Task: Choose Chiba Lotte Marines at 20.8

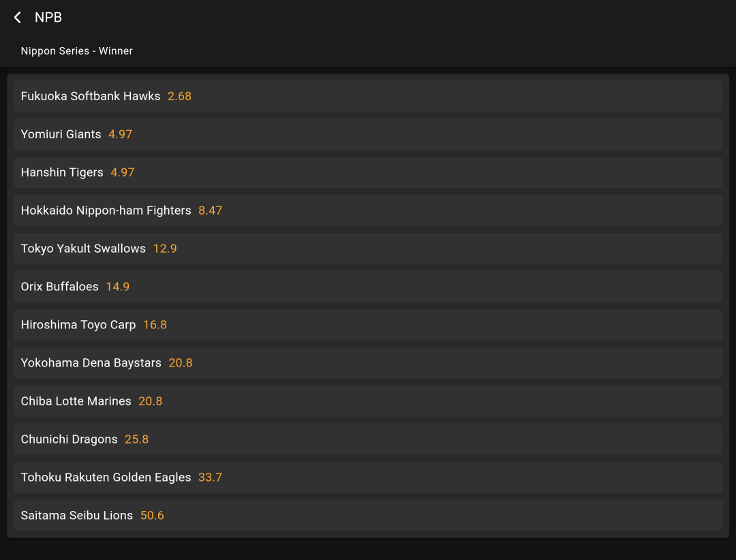Action: point(367,401)
